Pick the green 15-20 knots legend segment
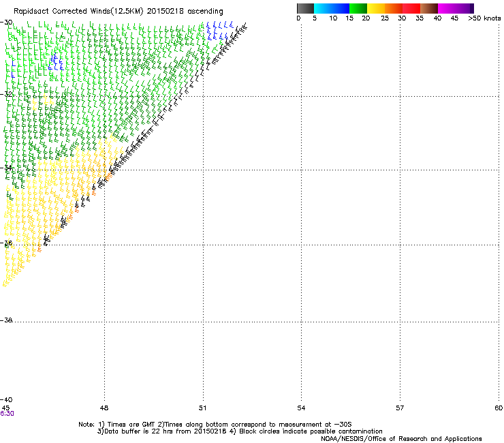The width and height of the screenshot is (504, 443). (x=358, y=8)
